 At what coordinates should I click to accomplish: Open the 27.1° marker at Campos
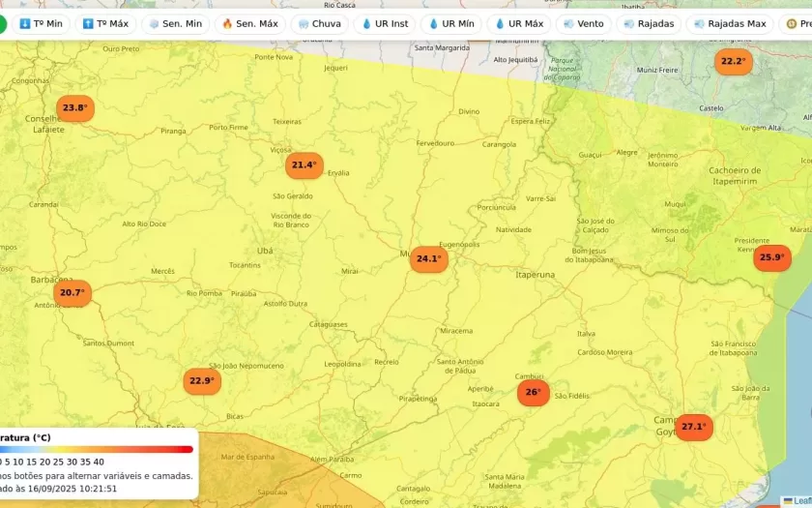tap(693, 428)
